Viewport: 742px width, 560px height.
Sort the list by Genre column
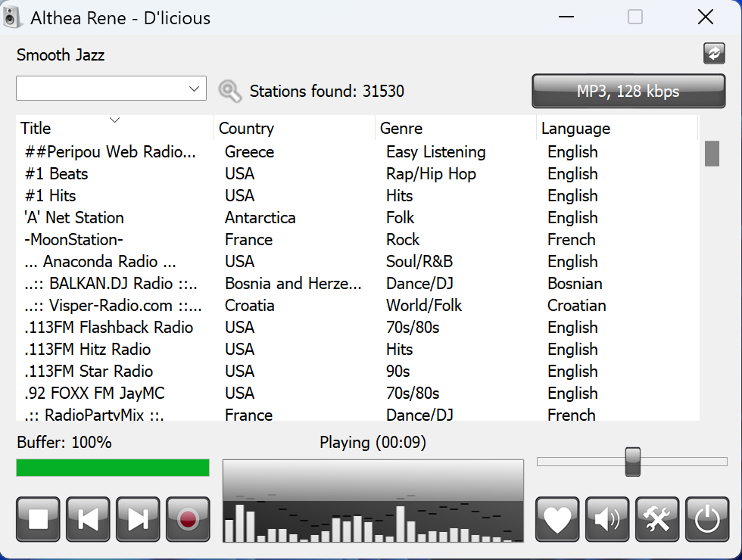(x=456, y=128)
